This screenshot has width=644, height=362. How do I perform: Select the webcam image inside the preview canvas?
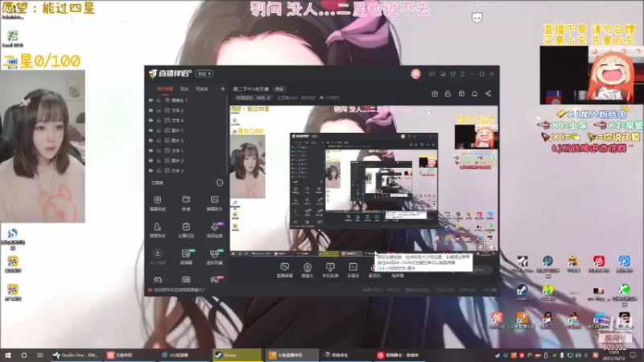pyautogui.click(x=248, y=167)
